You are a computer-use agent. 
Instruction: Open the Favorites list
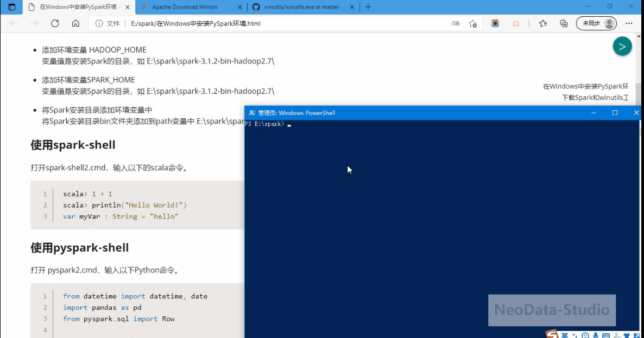click(x=543, y=23)
